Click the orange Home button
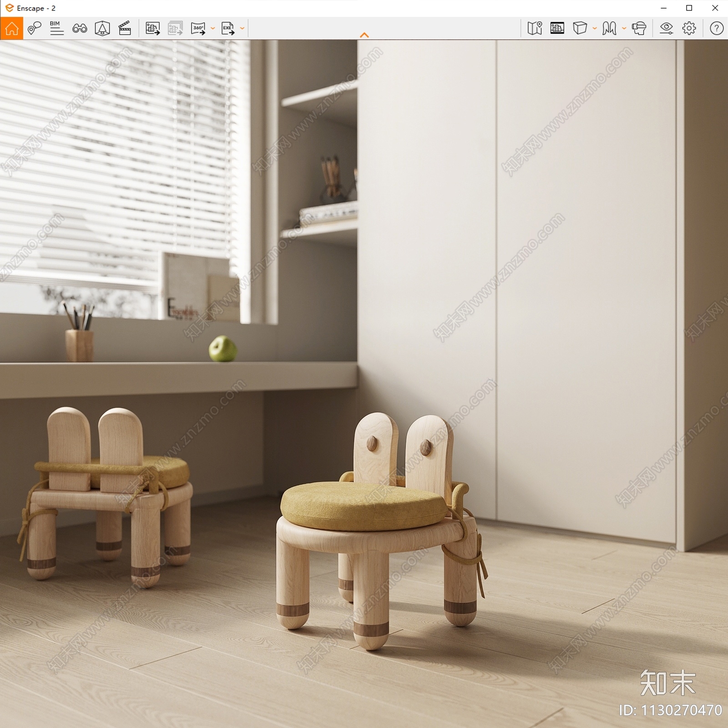 [x=11, y=28]
